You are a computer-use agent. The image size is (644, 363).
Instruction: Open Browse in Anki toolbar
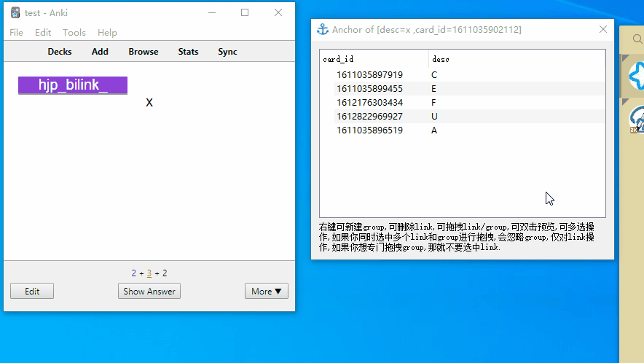click(144, 52)
